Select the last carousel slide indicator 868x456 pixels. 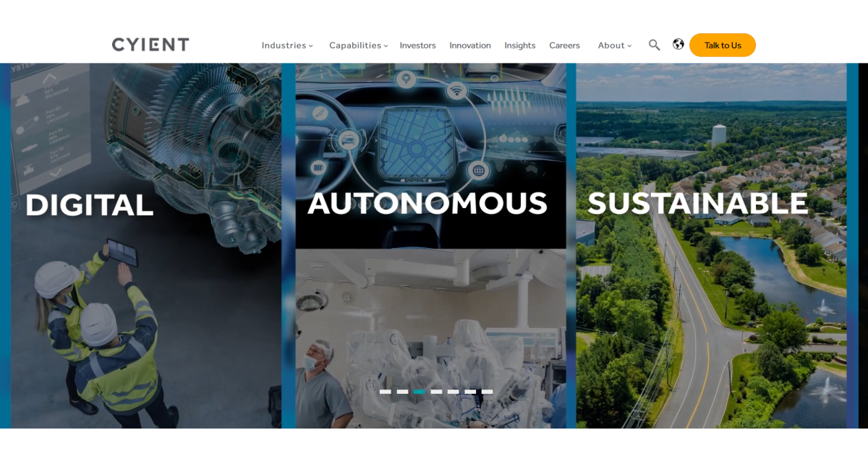487,392
